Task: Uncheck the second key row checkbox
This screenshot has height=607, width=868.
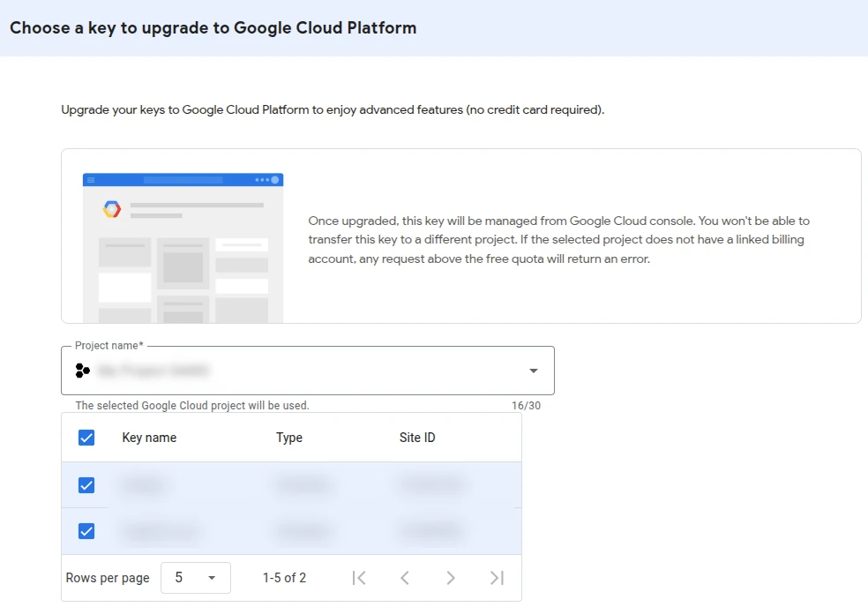Action: tap(86, 530)
